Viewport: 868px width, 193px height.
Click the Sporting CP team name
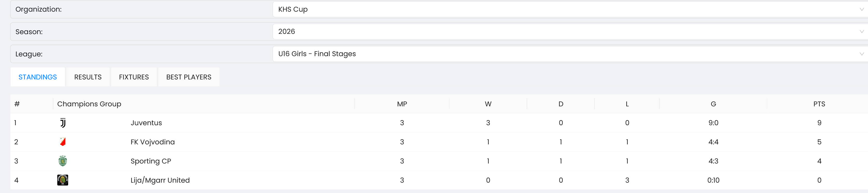click(x=151, y=161)
